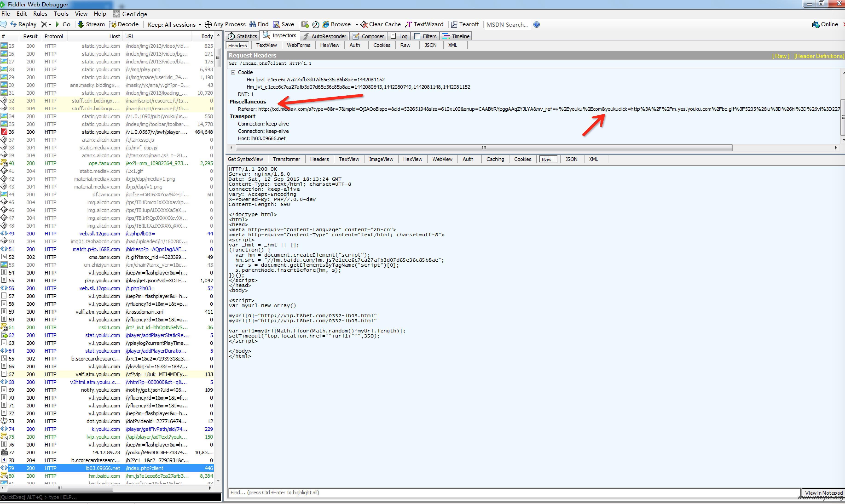Click the [Raw] link in Request Headers
The image size is (845, 504).
coord(781,56)
